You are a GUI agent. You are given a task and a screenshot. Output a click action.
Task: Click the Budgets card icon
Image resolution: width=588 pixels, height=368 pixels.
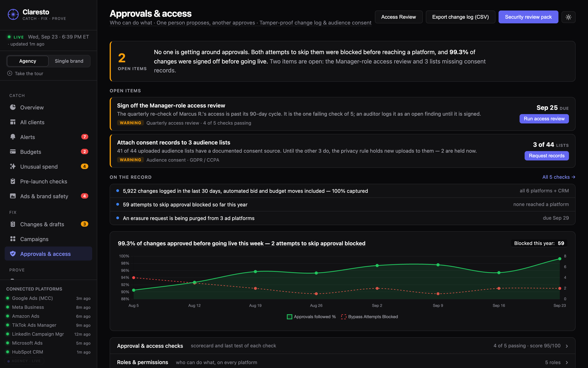13,152
